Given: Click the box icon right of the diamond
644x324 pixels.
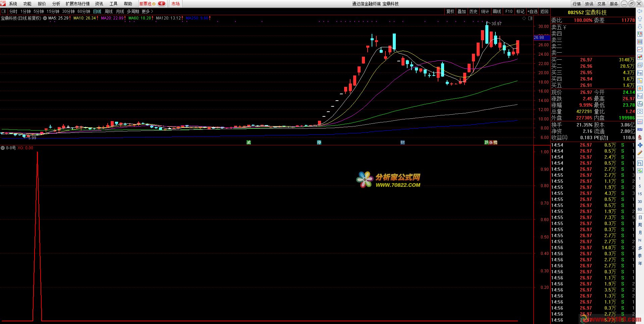Looking at the screenshot, I should pyautogui.click(x=530, y=18).
